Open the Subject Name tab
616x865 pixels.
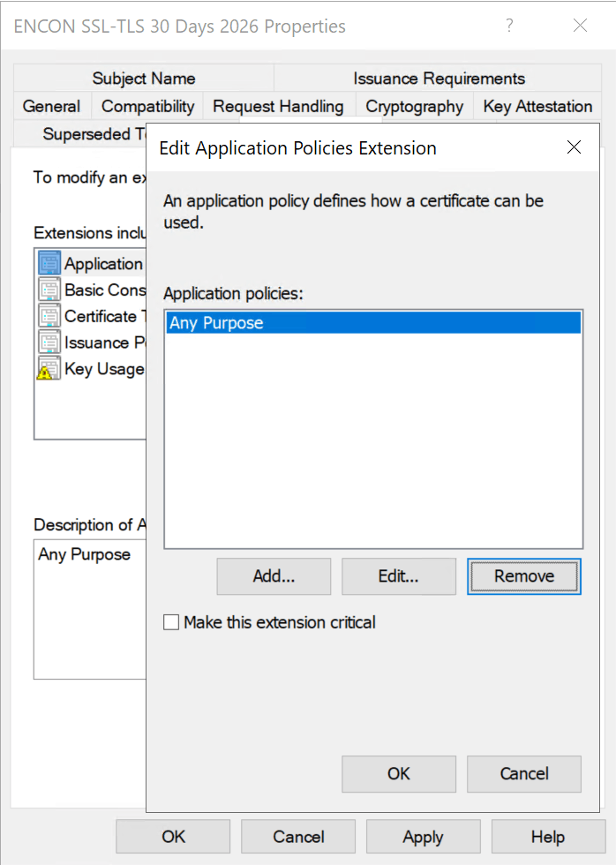click(x=144, y=79)
